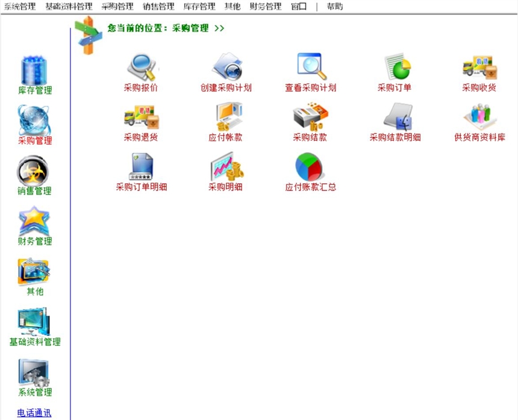The image size is (518, 420).
Task: Select 系统管理 gears icon in sidebar
Action: (x=34, y=373)
